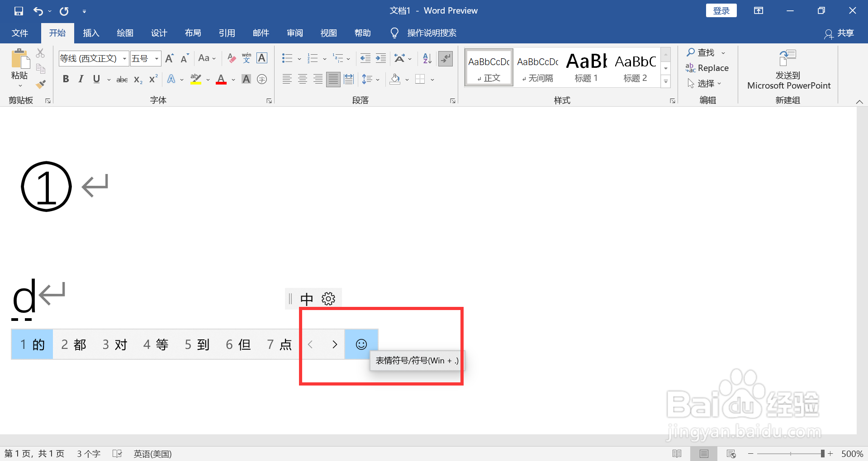Screen dimensions: 868x461
Task: Open the emoji smiley panel in IME bar
Action: pos(361,344)
